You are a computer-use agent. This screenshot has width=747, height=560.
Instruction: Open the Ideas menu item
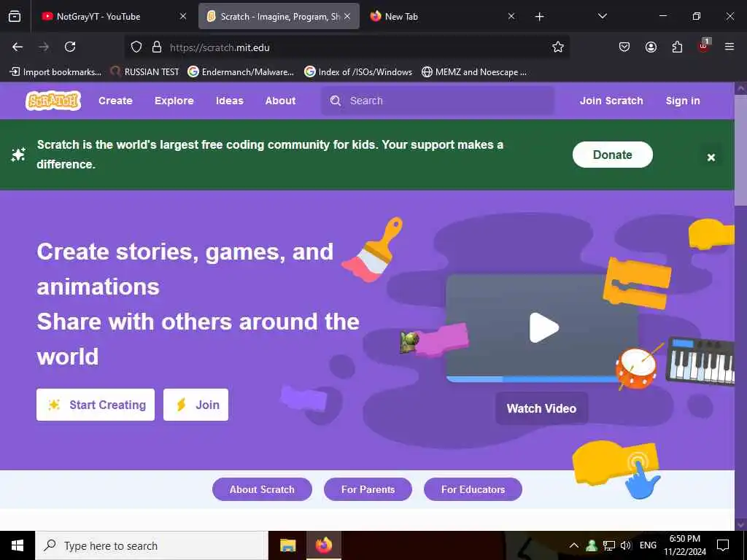point(230,101)
